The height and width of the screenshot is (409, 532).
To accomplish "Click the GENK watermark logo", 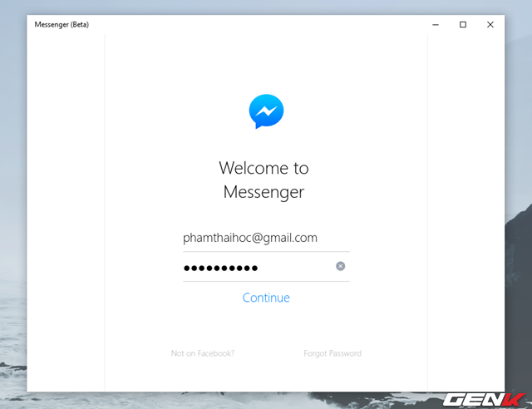I will 484,400.
